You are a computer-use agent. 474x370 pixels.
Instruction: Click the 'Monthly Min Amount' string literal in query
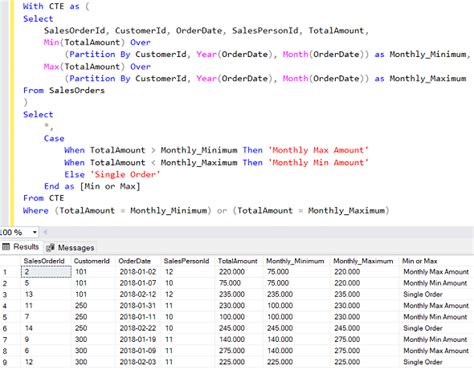click(x=318, y=163)
